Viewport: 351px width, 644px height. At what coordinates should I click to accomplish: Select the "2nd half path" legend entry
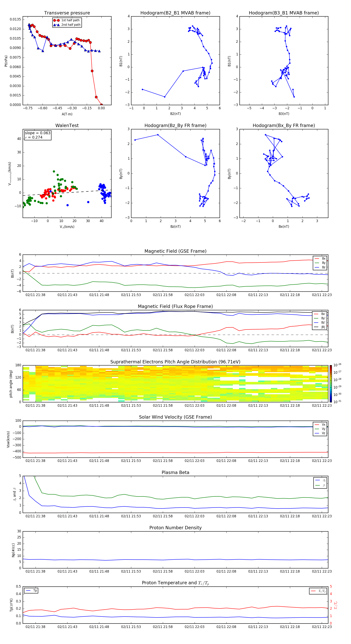click(67, 25)
